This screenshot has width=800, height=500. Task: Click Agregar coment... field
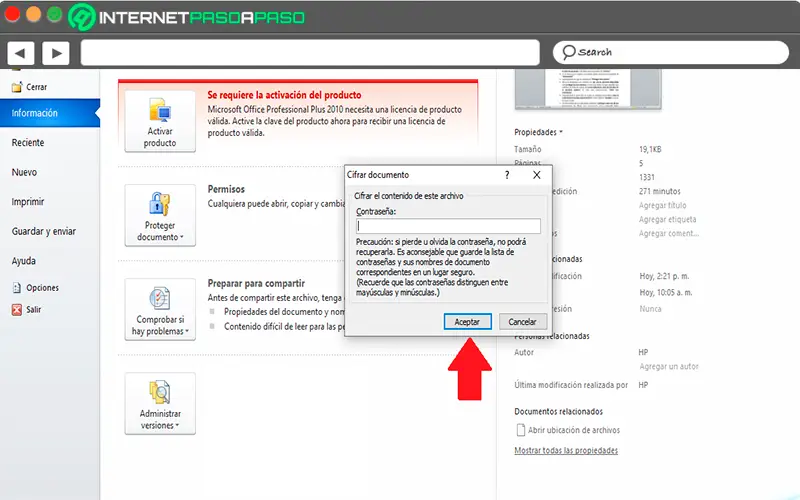[x=669, y=233]
